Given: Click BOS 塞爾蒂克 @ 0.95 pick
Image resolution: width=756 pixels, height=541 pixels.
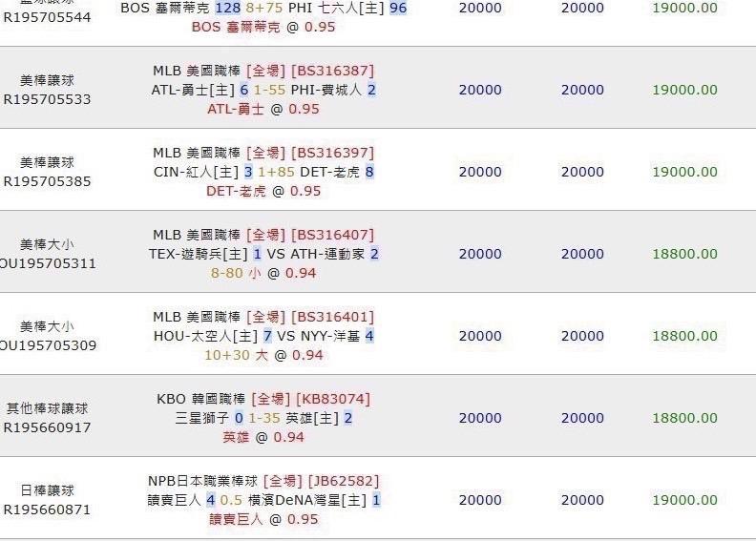Looking at the screenshot, I should pyautogui.click(x=263, y=27).
